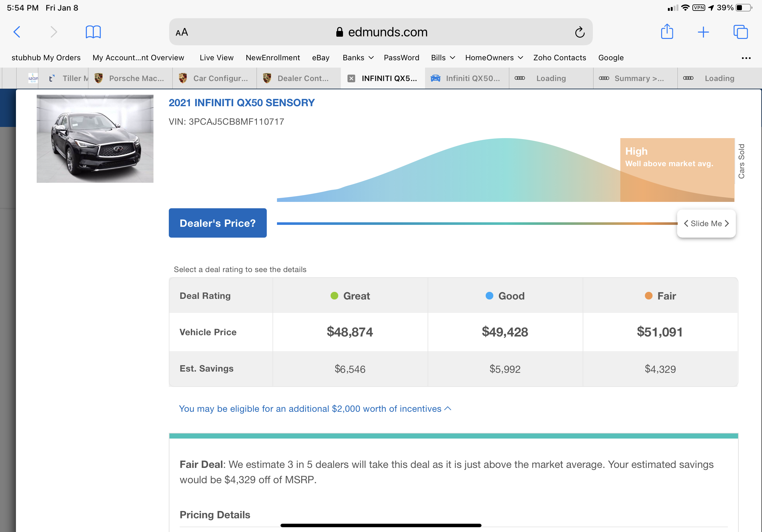Viewport: 762px width, 532px height.
Task: Open My Account Overview bookmark
Action: pyautogui.click(x=138, y=58)
